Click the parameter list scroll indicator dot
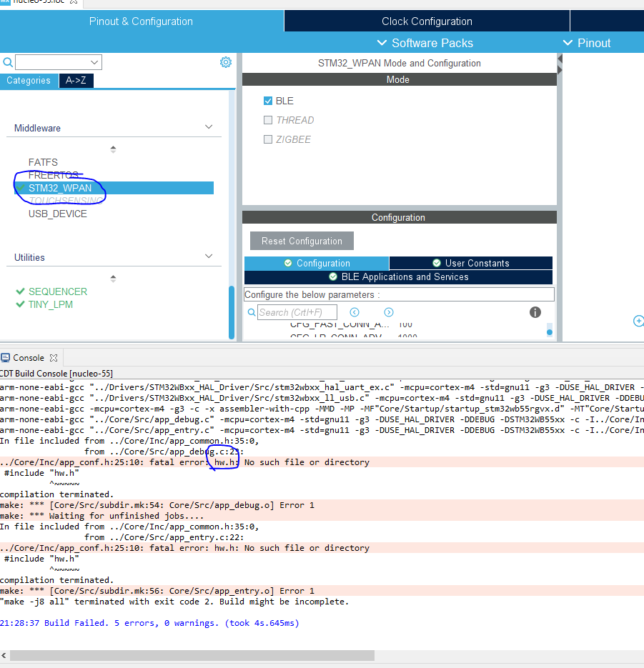This screenshot has width=644, height=668. 550,332
